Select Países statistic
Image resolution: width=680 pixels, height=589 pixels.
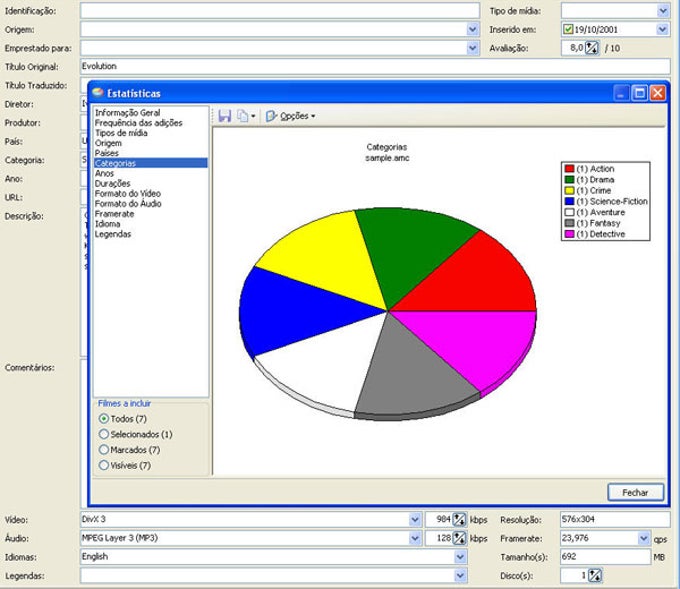[107, 153]
